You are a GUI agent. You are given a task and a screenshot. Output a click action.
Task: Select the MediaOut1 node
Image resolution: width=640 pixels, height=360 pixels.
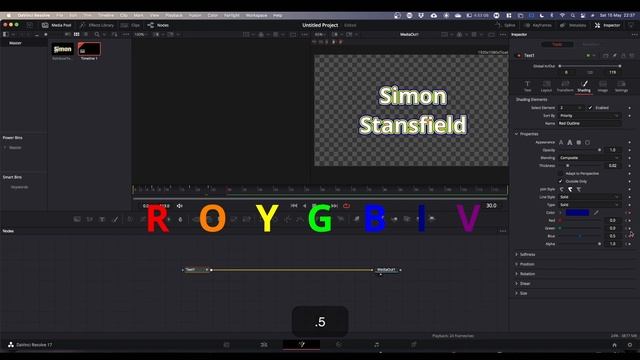coord(386,269)
